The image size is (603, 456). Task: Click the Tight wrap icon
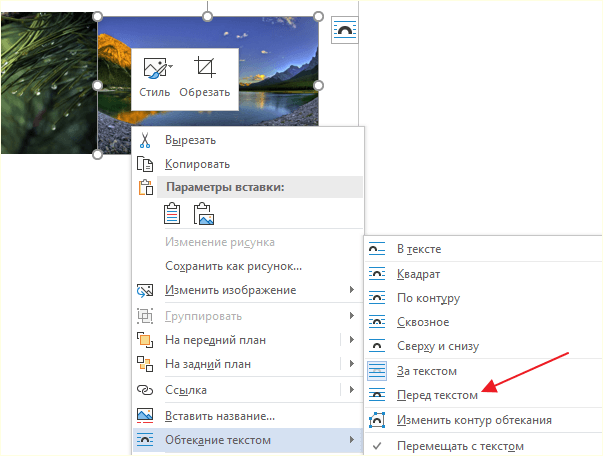[377, 298]
